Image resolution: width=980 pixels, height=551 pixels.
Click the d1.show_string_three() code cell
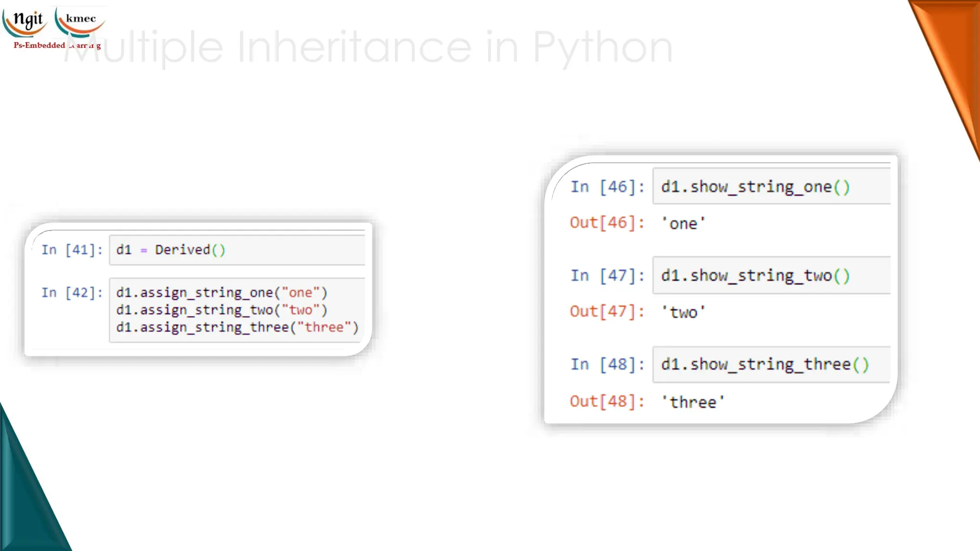tap(771, 364)
